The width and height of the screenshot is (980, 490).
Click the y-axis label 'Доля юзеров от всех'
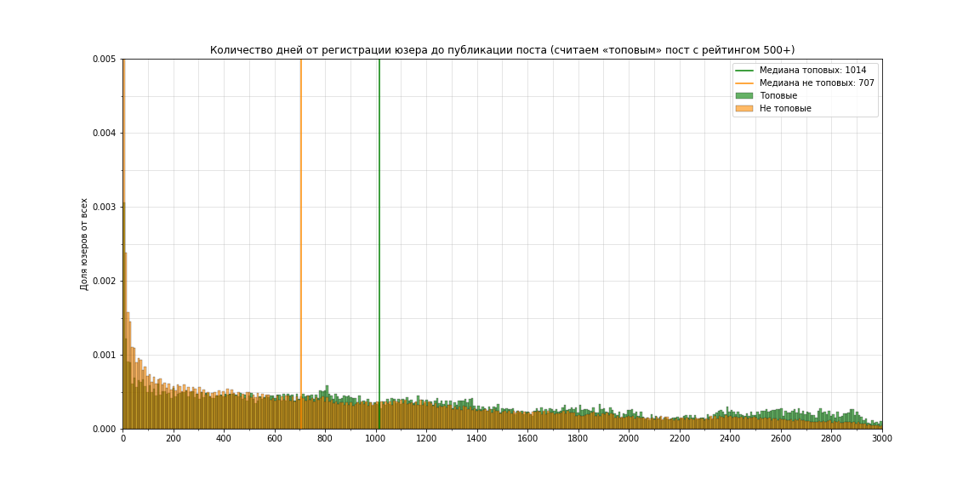coord(84,244)
